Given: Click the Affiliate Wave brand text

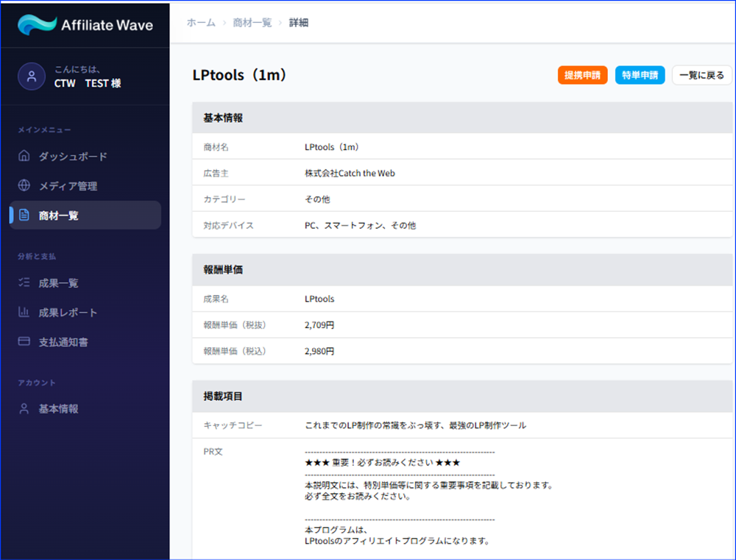Looking at the screenshot, I should [107, 25].
